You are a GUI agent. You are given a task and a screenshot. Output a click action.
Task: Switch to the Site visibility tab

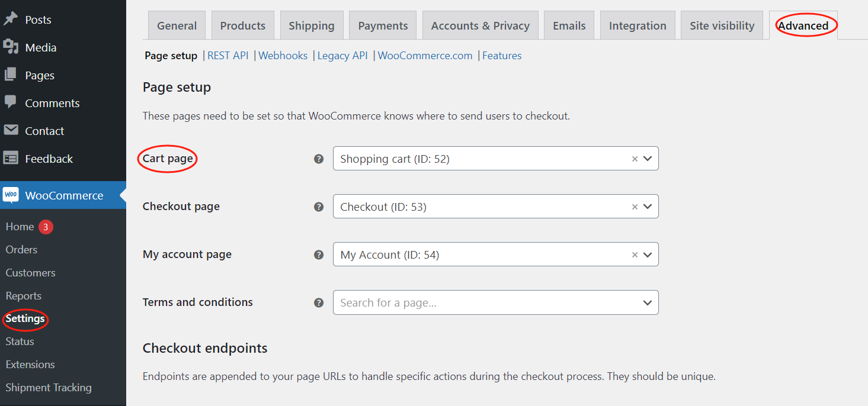pos(722,25)
